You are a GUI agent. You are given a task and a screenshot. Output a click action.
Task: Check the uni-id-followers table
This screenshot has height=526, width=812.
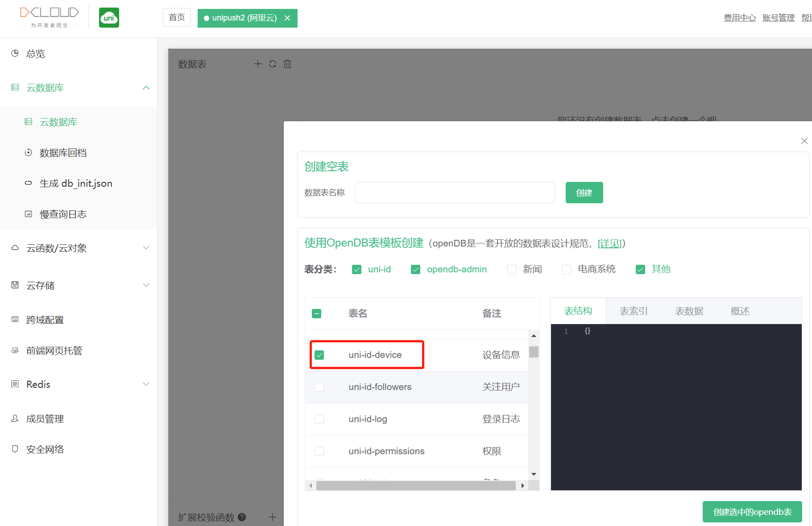[319, 387]
